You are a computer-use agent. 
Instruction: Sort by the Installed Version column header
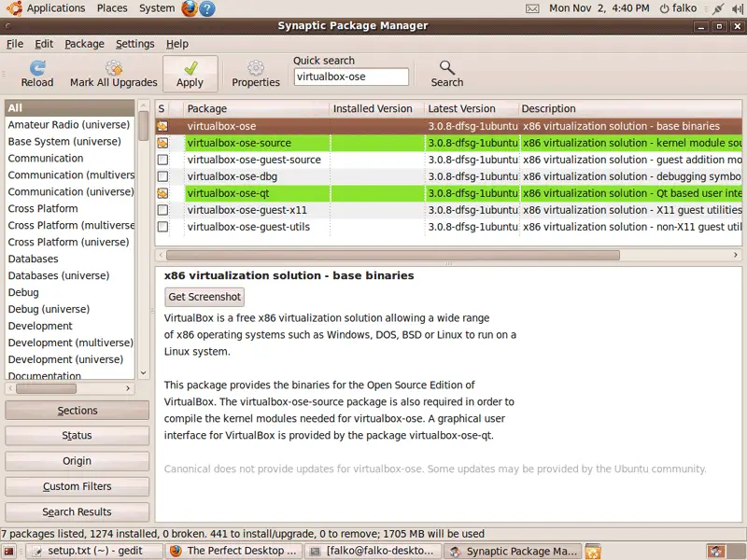tap(377, 108)
